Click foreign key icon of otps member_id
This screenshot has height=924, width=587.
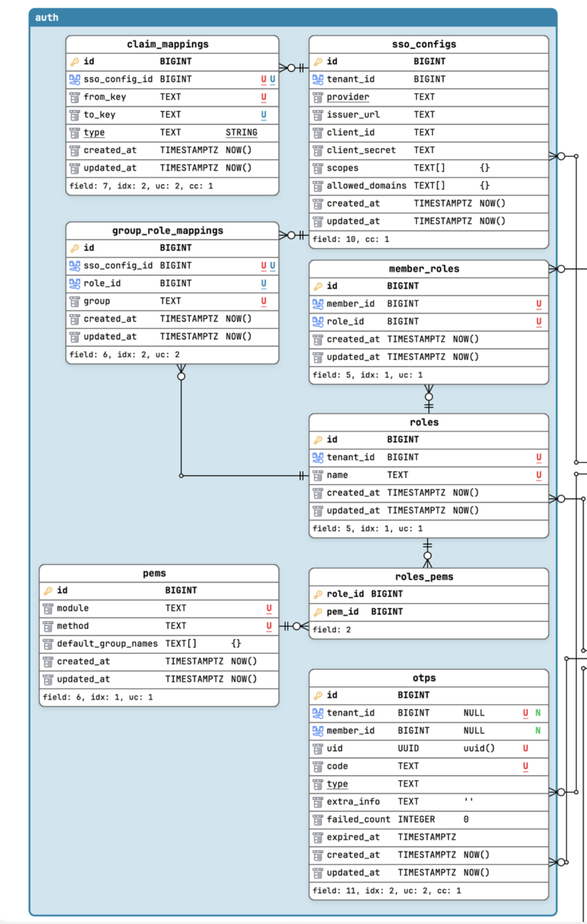click(318, 731)
